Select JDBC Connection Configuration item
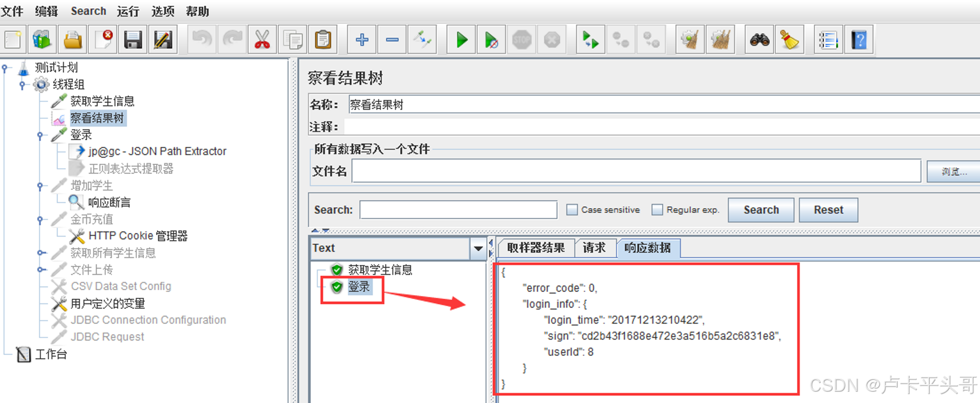Image resolution: width=980 pixels, height=403 pixels. point(148,320)
